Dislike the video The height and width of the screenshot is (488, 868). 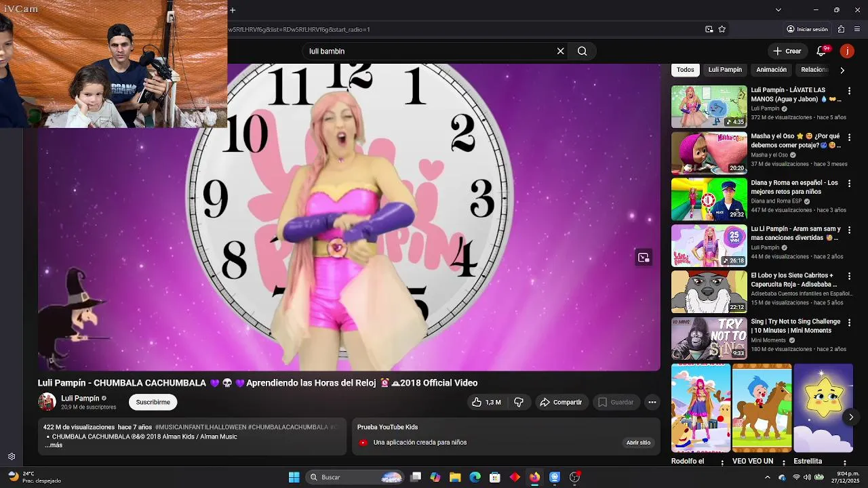519,402
